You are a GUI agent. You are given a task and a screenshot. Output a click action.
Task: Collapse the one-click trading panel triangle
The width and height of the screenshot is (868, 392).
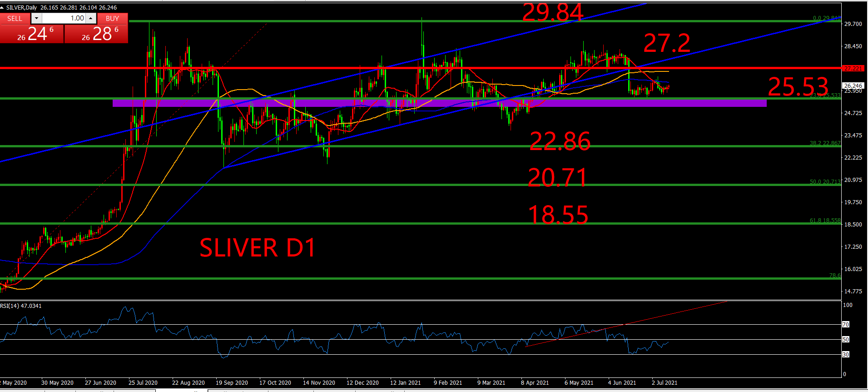click(x=2, y=7)
